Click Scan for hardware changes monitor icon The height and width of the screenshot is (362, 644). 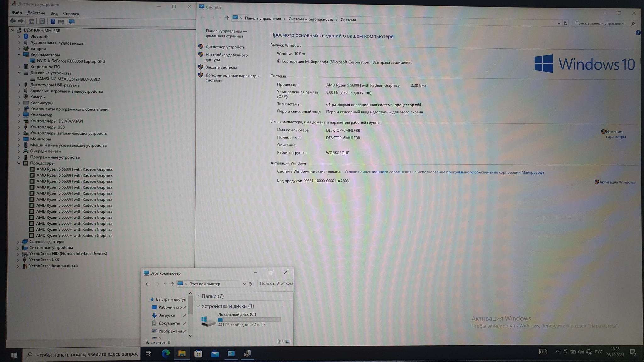[x=72, y=22]
